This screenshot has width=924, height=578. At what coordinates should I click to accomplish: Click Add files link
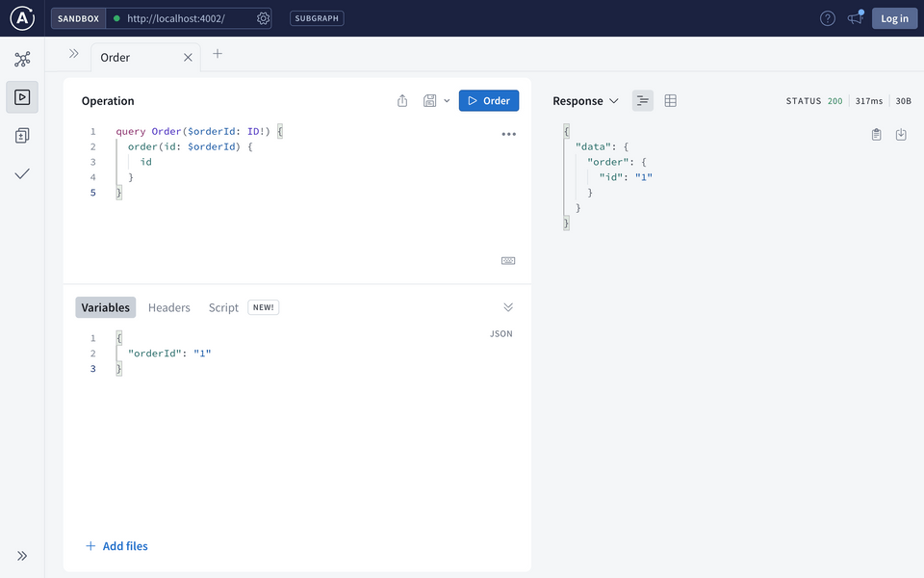[x=116, y=546]
